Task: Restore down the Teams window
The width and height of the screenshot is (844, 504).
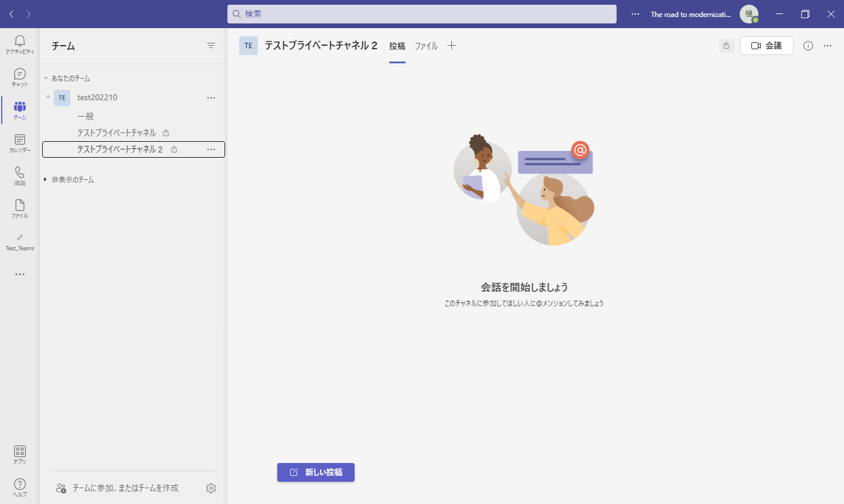Action: 805,14
